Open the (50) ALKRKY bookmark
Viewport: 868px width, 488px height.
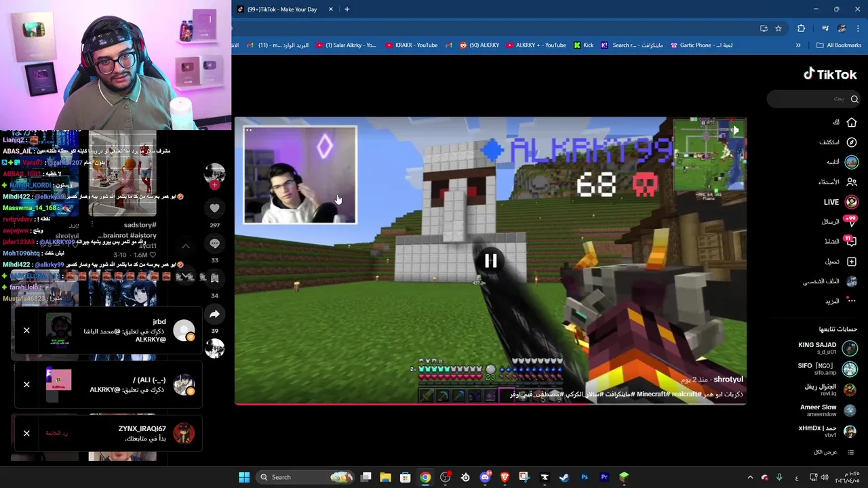pos(479,45)
